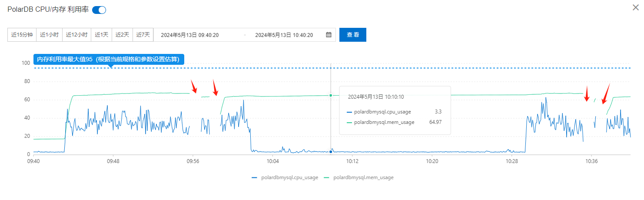
Task: Select the 近12小时 time range
Action: click(x=77, y=35)
